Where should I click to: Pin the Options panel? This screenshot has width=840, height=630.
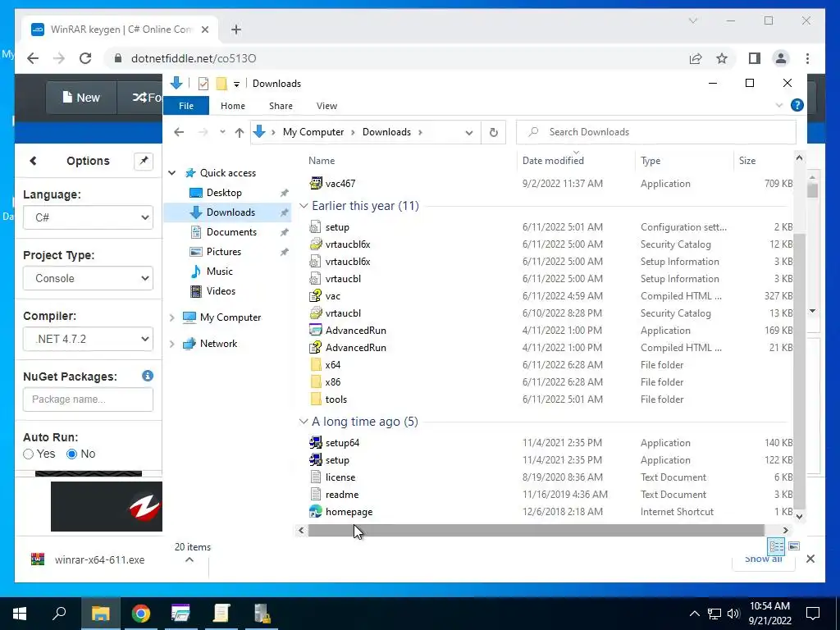(144, 161)
